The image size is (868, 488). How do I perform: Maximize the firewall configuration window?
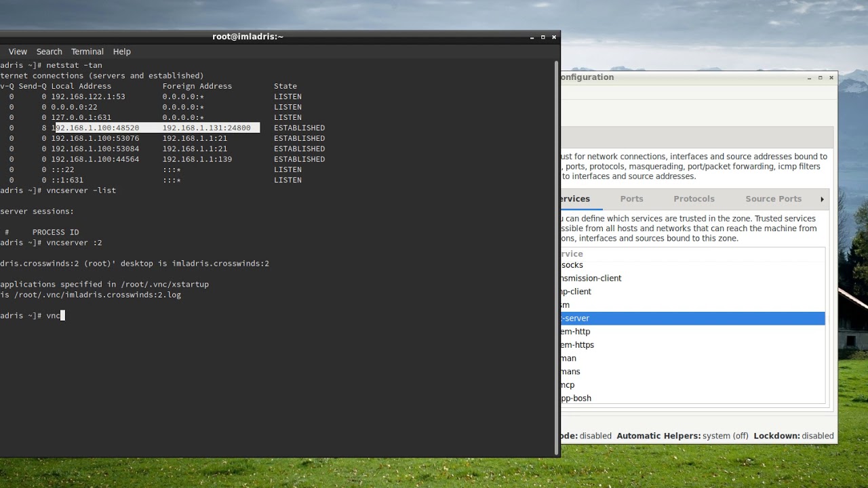point(820,78)
